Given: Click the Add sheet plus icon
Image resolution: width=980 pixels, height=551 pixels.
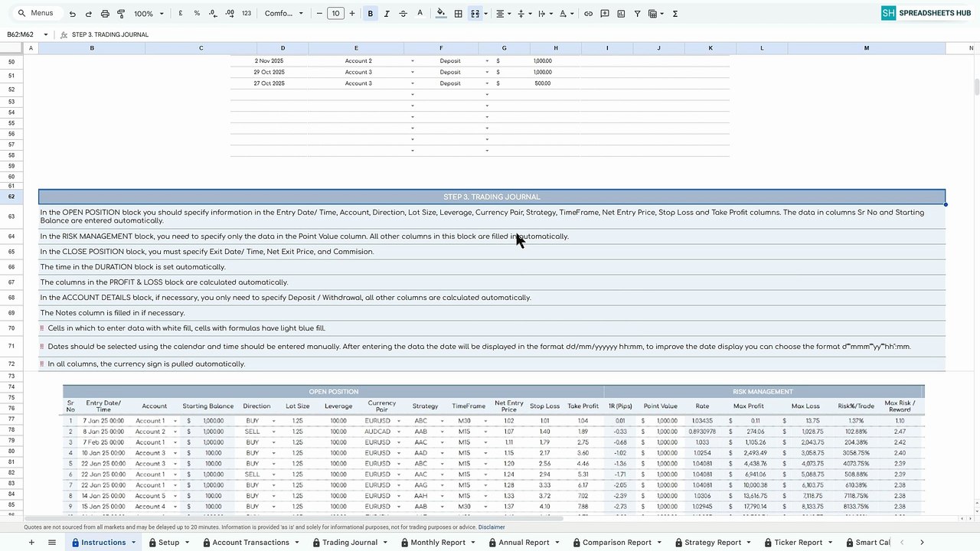Looking at the screenshot, I should (x=31, y=543).
